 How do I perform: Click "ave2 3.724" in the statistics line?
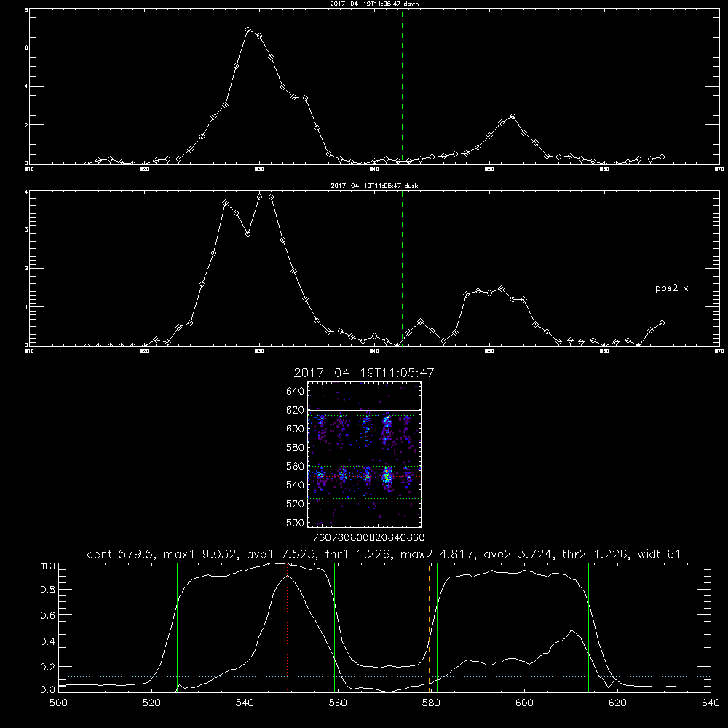point(518,554)
